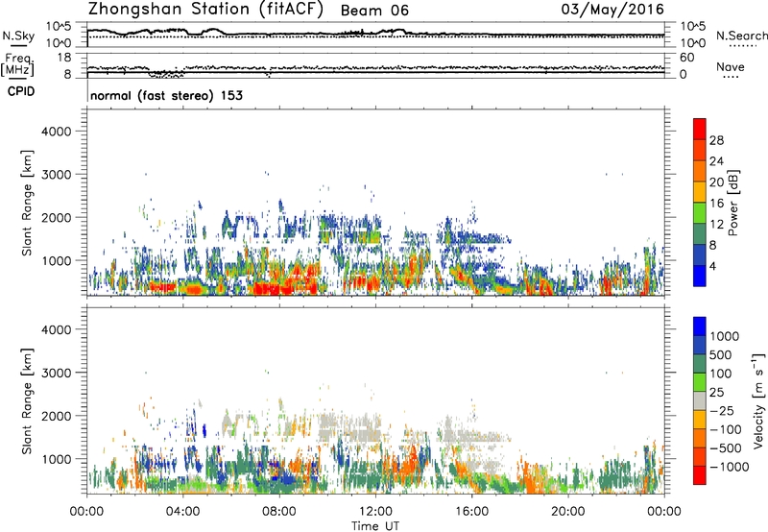Click the 4–8 dB dark blue power swatch
This screenshot has height=532, width=768.
pos(700,254)
